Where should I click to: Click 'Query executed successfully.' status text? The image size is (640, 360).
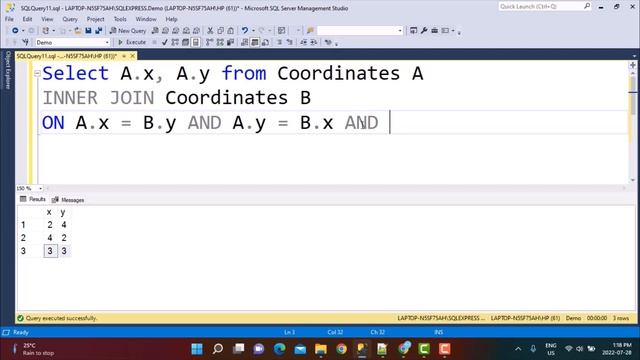(61, 318)
